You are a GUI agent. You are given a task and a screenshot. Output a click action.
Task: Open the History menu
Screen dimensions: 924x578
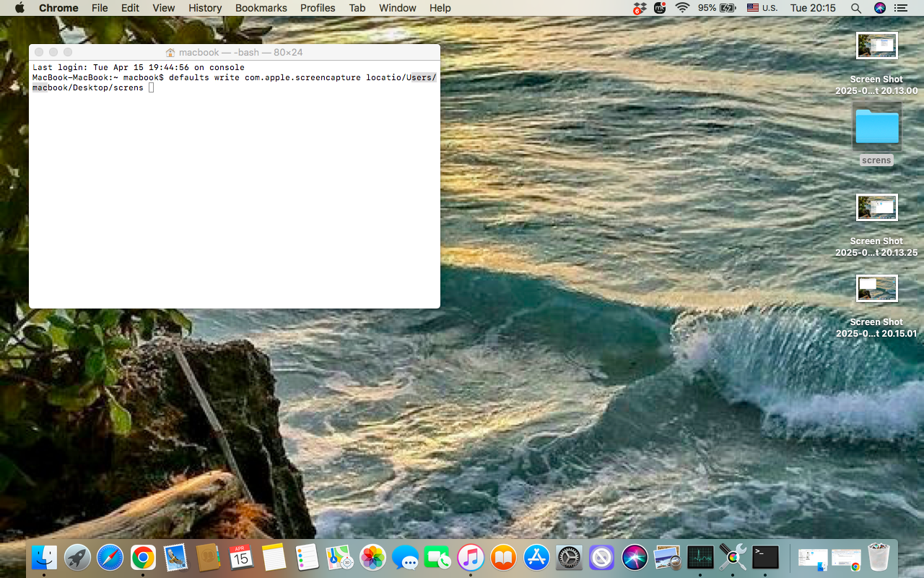click(x=205, y=8)
